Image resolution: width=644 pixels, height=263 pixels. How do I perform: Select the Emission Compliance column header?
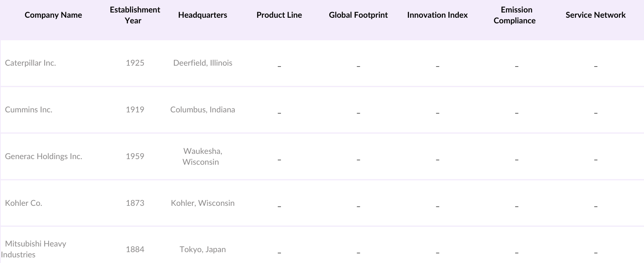pyautogui.click(x=516, y=15)
